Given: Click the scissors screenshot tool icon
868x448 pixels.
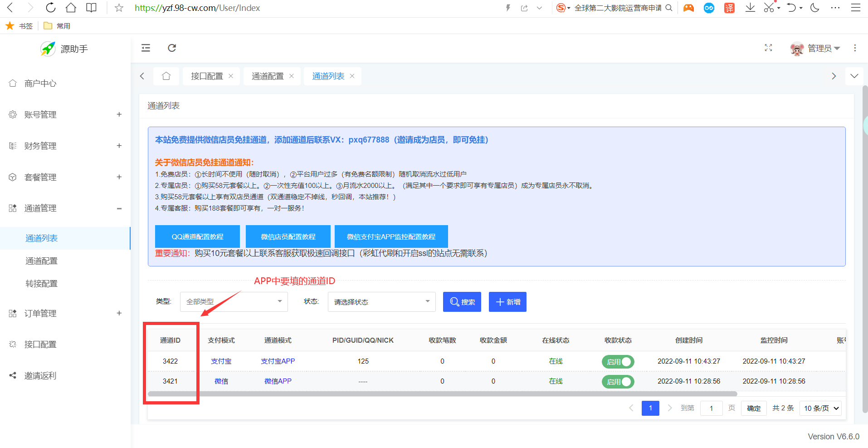Looking at the screenshot, I should [x=769, y=8].
